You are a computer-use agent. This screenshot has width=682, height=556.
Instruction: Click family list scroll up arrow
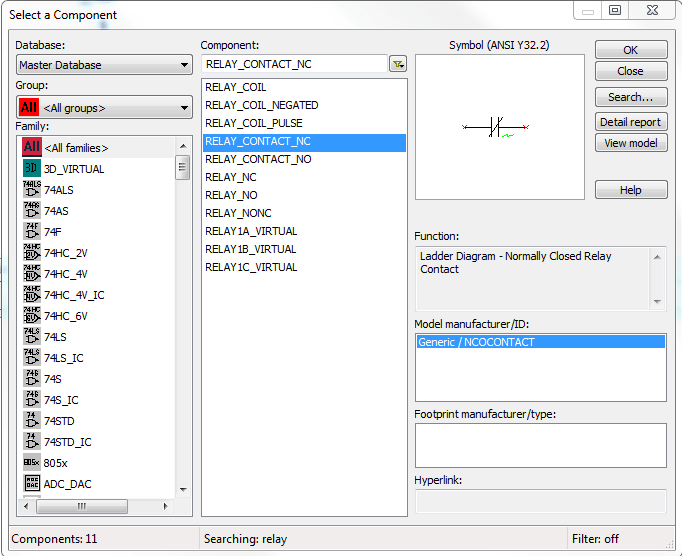(x=183, y=146)
